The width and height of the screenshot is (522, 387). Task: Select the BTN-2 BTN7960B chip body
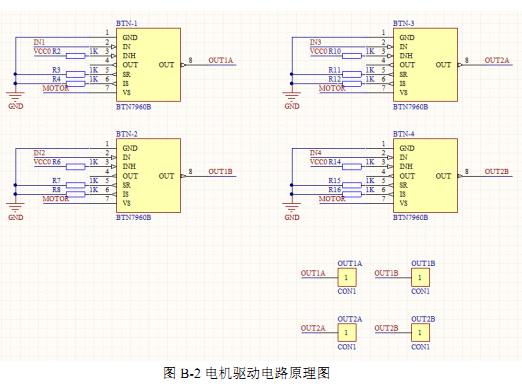148,176
